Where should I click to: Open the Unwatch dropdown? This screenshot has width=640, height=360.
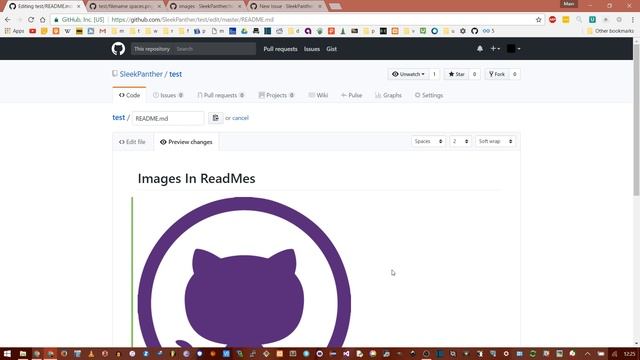click(408, 74)
